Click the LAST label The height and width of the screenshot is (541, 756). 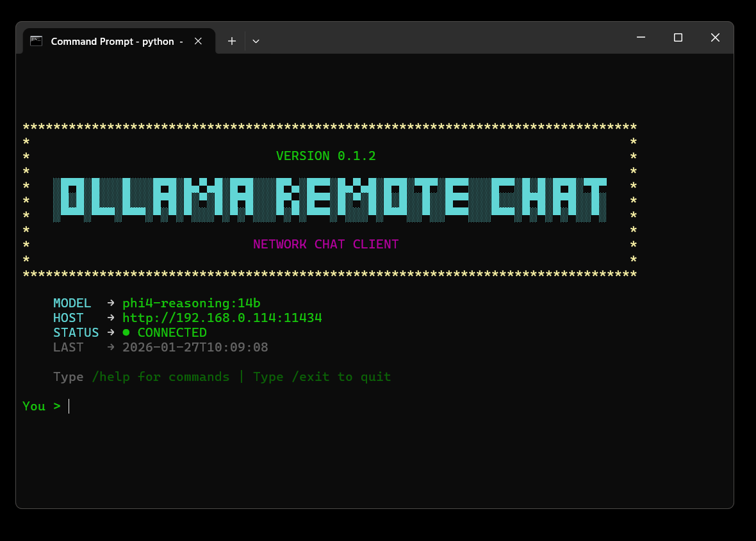point(69,348)
